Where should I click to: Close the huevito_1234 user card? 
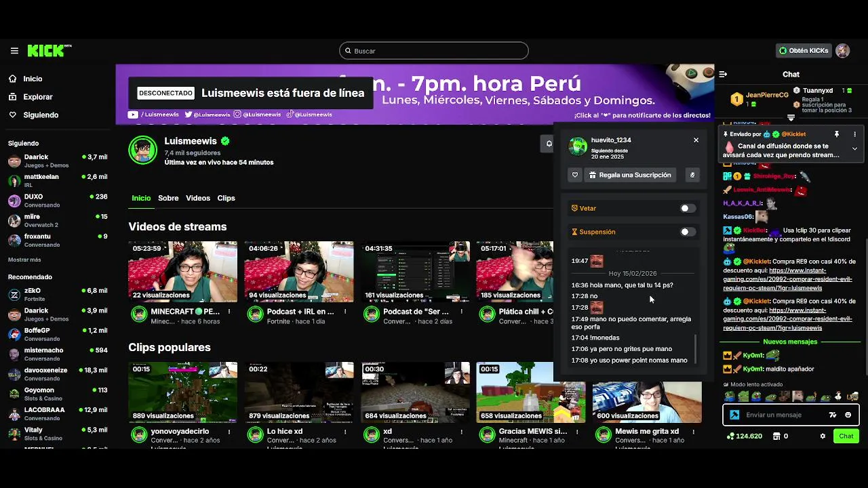coord(696,140)
